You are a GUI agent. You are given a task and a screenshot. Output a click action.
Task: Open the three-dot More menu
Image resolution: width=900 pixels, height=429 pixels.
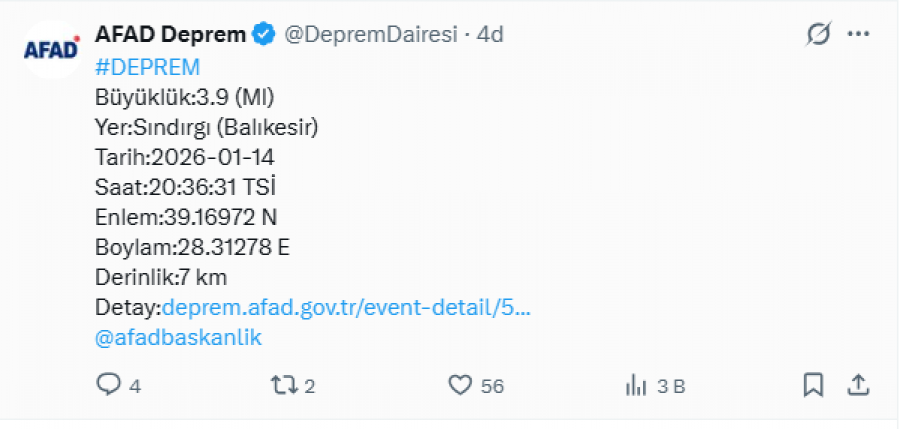tap(858, 35)
